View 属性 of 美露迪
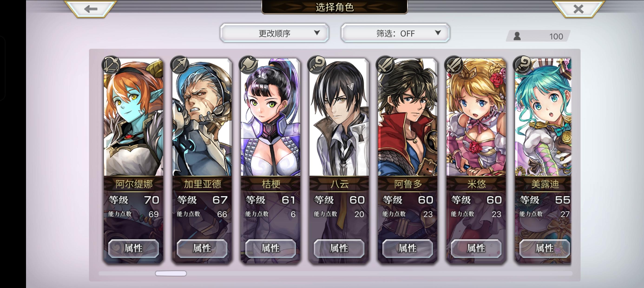 [x=545, y=248]
